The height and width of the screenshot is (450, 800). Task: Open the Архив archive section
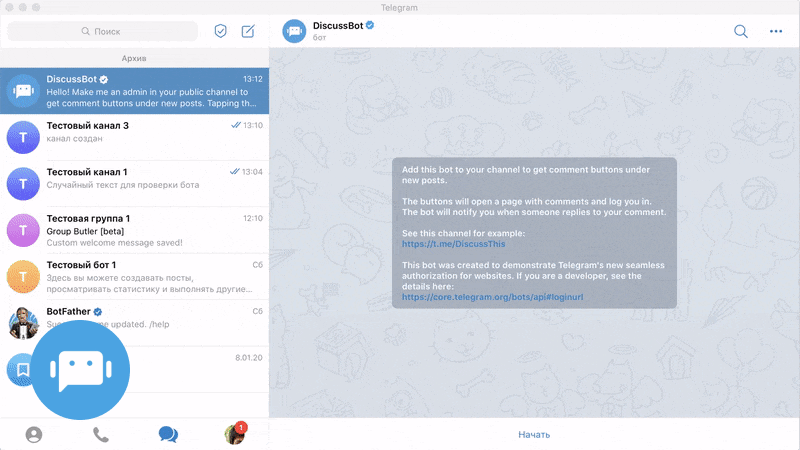[x=134, y=58]
